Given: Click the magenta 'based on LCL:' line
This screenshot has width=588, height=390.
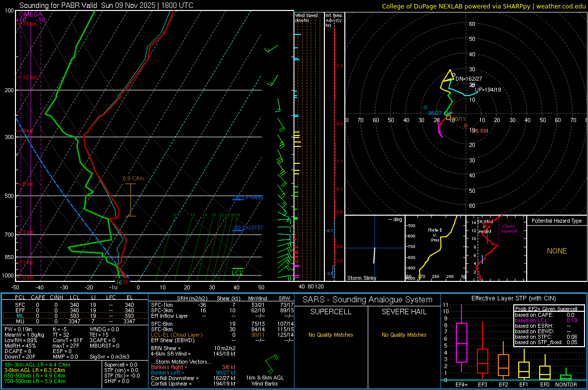Looking at the screenshot, I should pyautogui.click(x=546, y=320).
